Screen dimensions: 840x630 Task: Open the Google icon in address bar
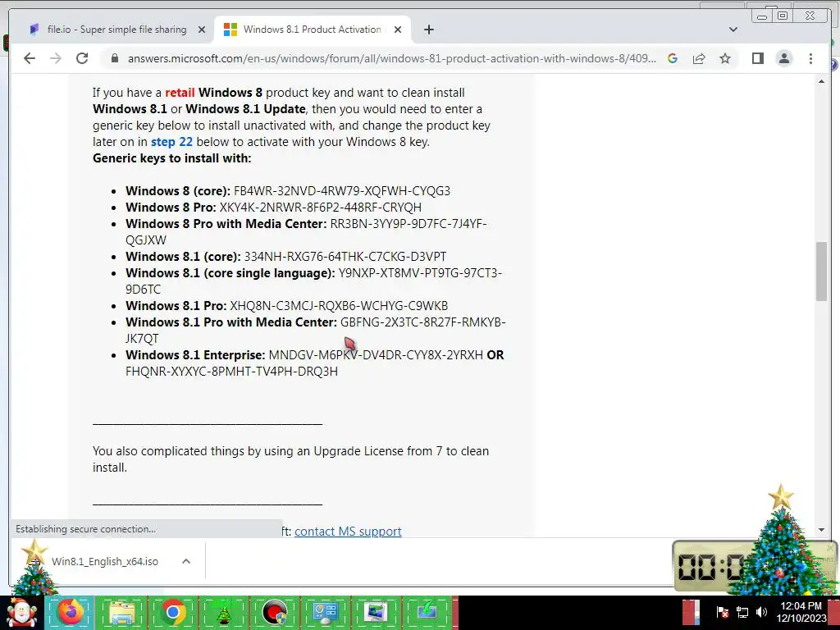coord(673,58)
